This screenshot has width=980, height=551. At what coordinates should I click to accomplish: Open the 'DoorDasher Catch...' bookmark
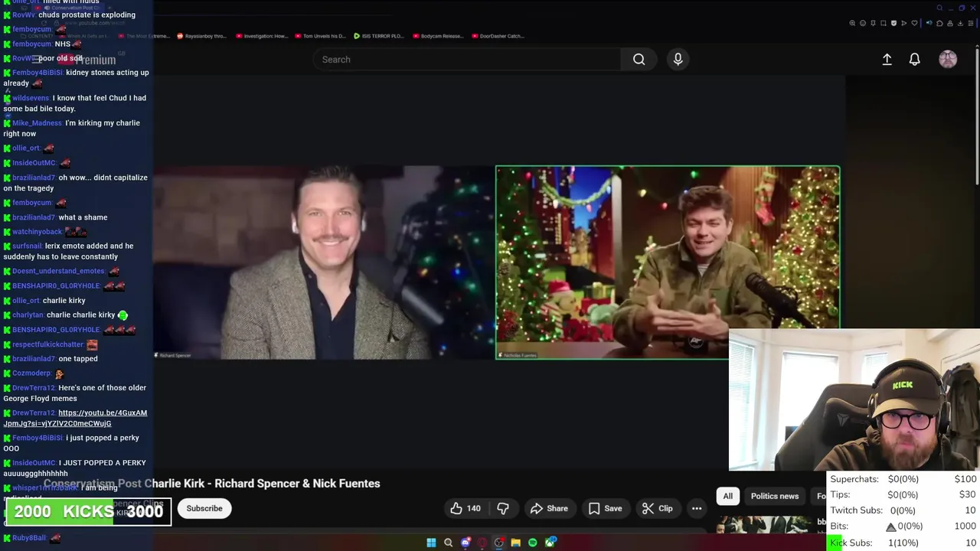pos(498,36)
